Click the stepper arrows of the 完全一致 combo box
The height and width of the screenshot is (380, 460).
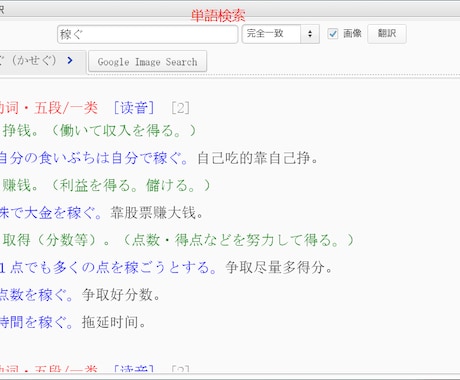[310, 34]
